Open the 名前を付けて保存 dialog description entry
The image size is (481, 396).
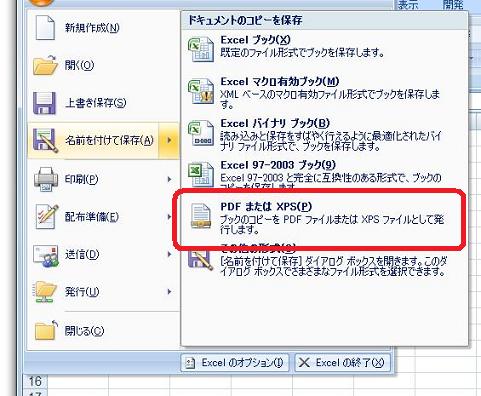point(324,262)
